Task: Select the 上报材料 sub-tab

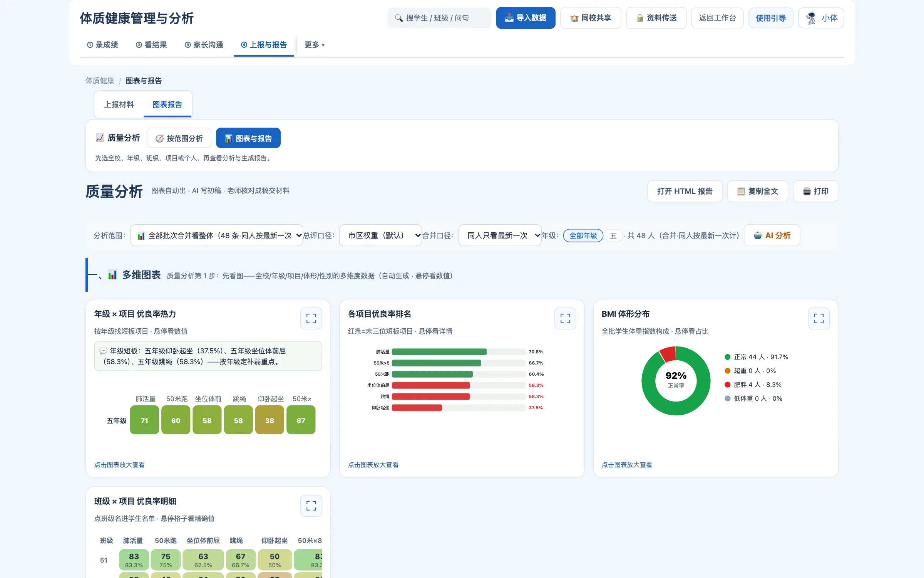Action: tap(119, 104)
